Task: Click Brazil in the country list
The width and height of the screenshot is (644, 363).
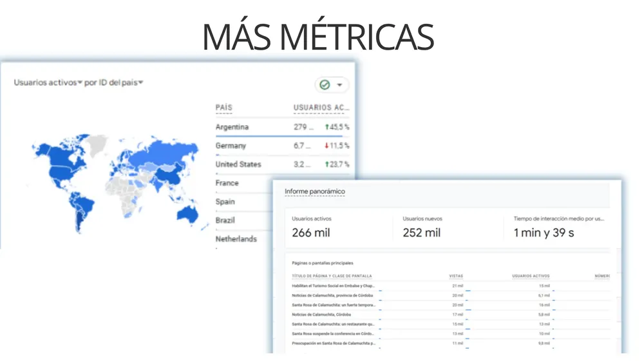Action: click(225, 221)
